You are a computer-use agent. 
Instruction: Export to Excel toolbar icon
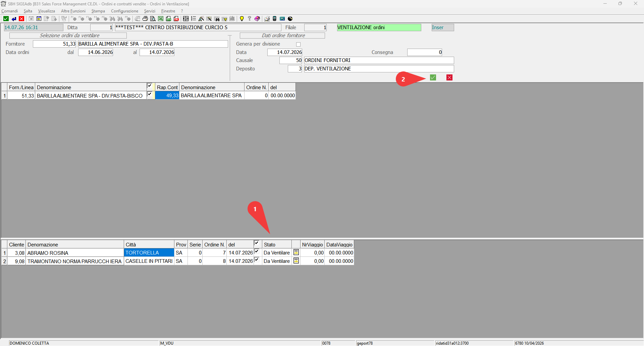coord(161,19)
